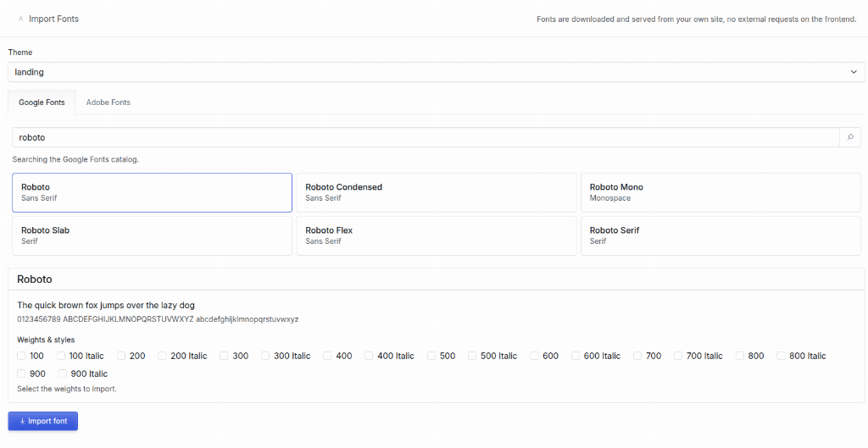The width and height of the screenshot is (868, 448).
Task: Click the 0123456789 character sample line
Action: pos(158,319)
